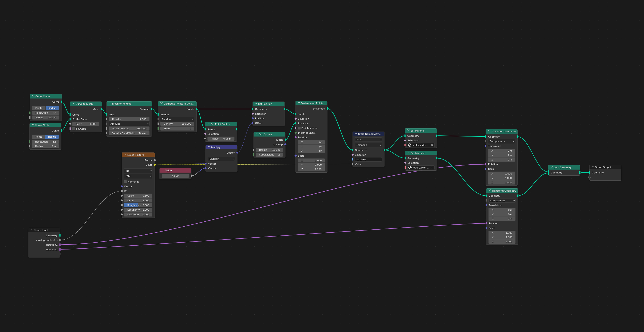Collapse the Join Geometry node
The height and width of the screenshot is (332, 644).
[551, 167]
